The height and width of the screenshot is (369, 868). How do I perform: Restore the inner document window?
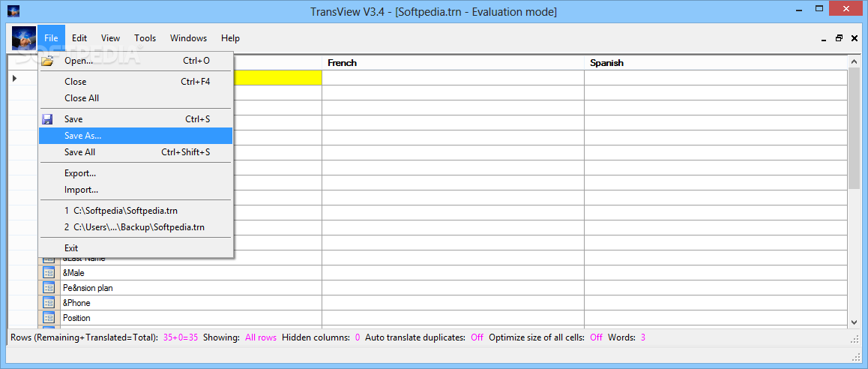coord(840,38)
